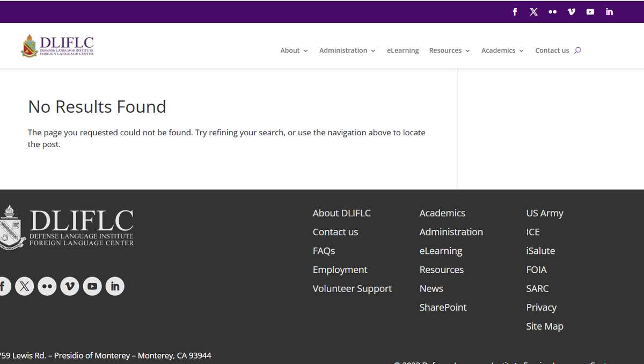The image size is (644, 364).
Task: Open the Resources dropdown in navigation
Action: [x=449, y=50]
